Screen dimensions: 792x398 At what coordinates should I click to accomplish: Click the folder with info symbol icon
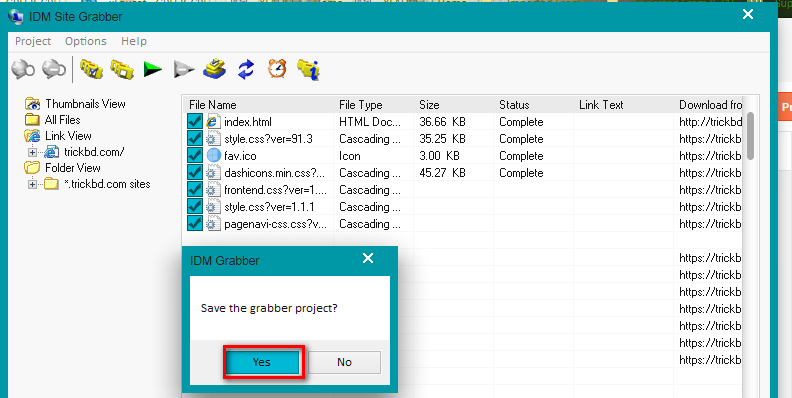pyautogui.click(x=308, y=69)
